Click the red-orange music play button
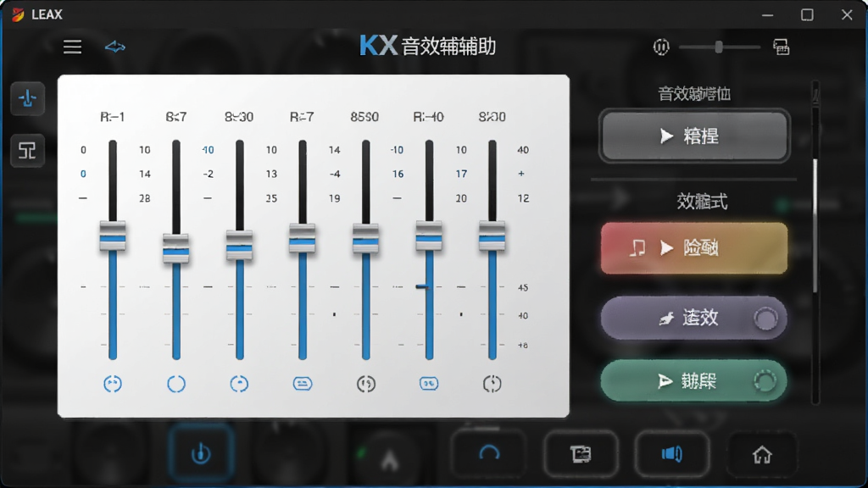 694,248
